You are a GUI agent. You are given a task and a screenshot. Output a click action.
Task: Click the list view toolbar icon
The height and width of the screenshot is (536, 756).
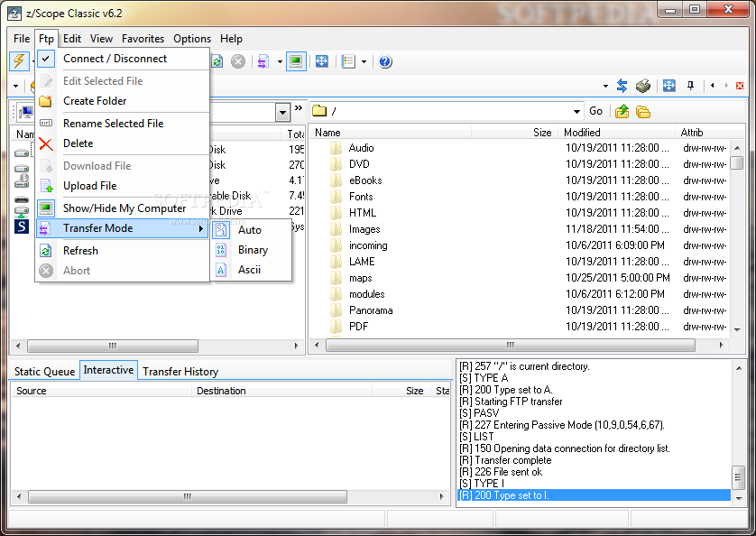(x=348, y=61)
